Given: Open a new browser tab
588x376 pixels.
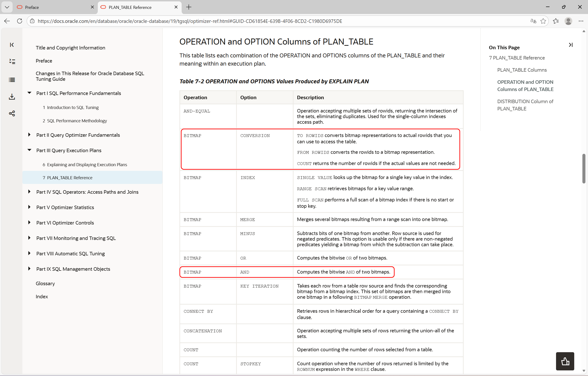Looking at the screenshot, I should [x=189, y=7].
